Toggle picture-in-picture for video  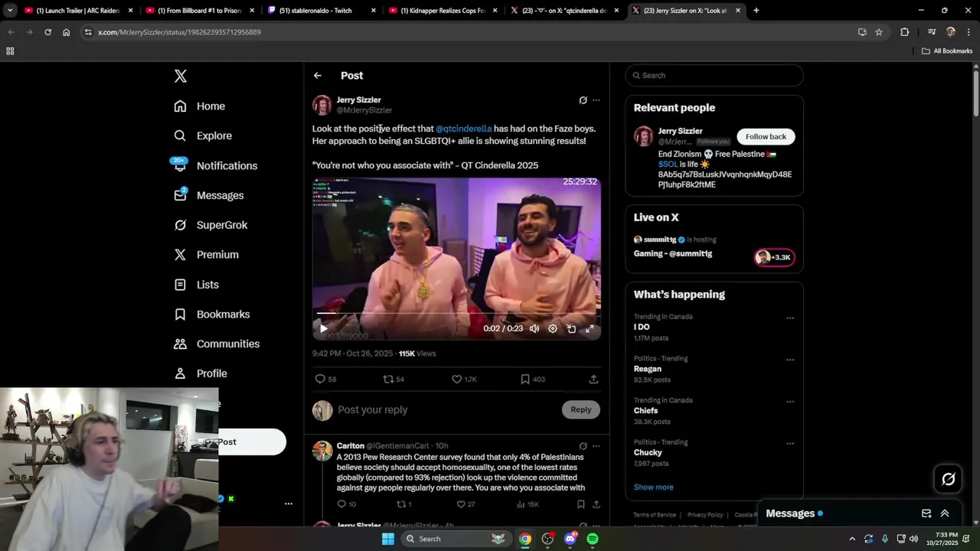pyautogui.click(x=571, y=328)
